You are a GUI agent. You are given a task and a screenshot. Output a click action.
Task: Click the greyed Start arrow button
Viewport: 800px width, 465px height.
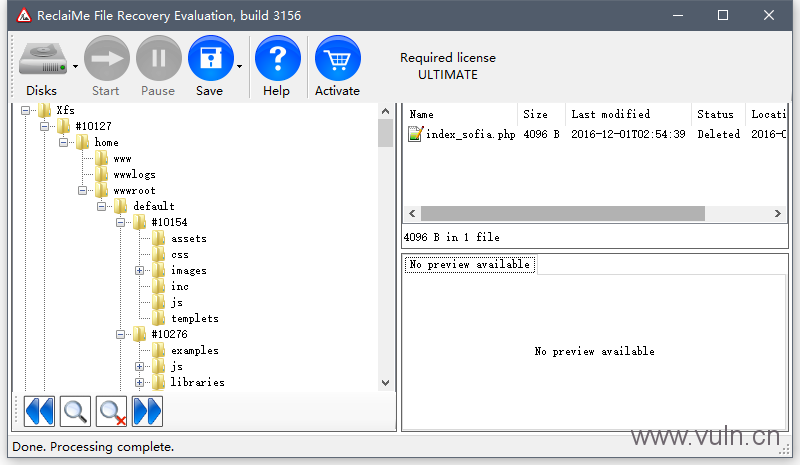coord(107,58)
